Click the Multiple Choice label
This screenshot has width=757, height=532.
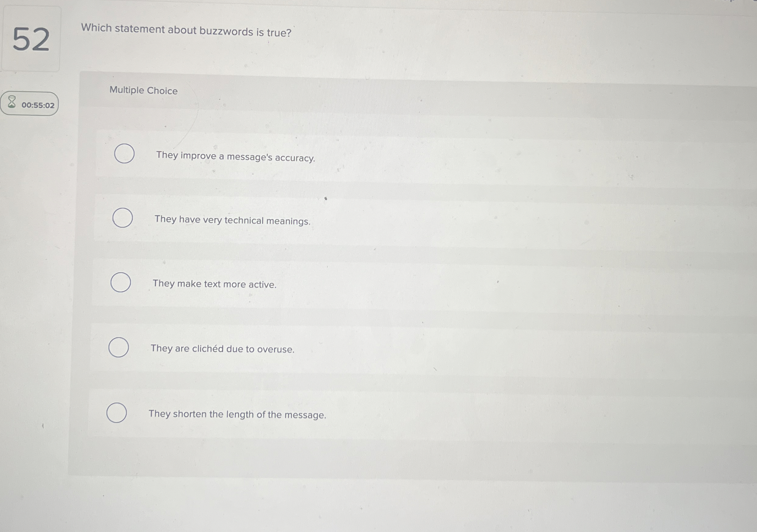[144, 91]
